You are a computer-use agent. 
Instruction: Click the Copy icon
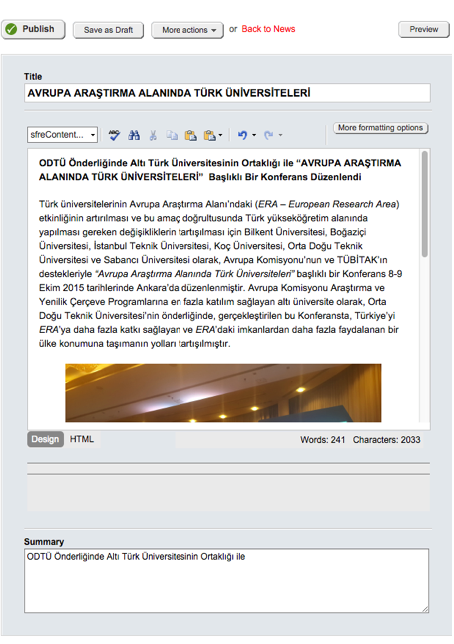[172, 135]
